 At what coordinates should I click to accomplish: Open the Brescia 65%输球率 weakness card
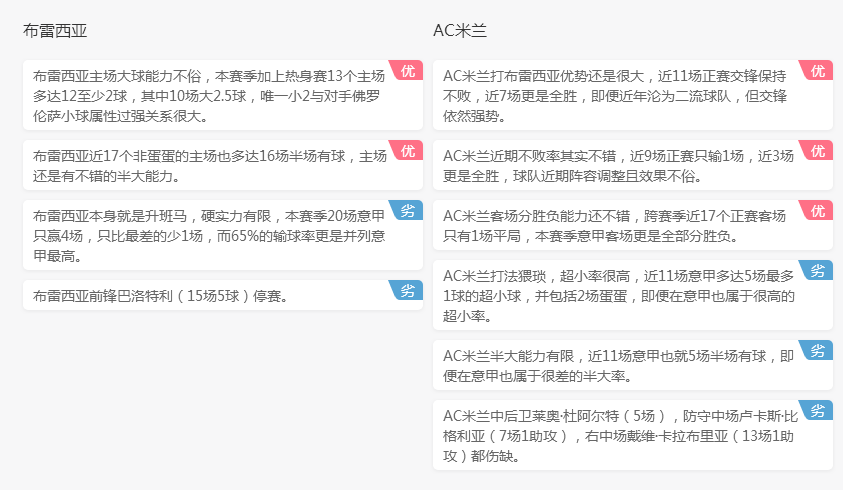tap(223, 235)
